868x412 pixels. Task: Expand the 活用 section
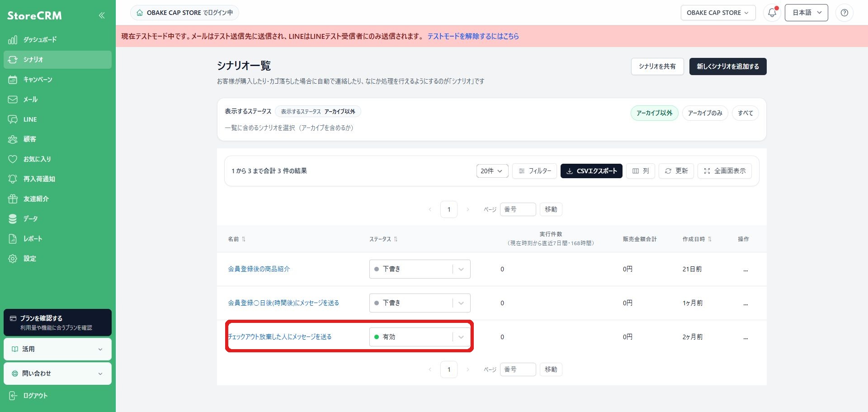pos(57,349)
